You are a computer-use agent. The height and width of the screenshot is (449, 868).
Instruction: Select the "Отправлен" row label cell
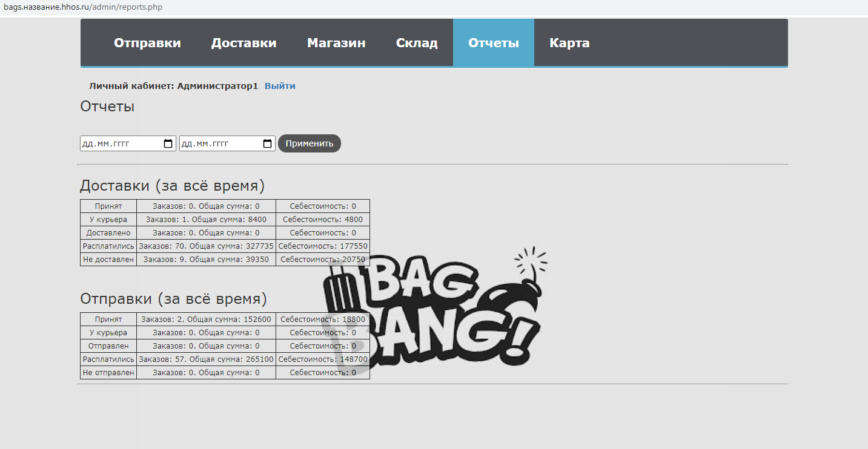tap(108, 346)
